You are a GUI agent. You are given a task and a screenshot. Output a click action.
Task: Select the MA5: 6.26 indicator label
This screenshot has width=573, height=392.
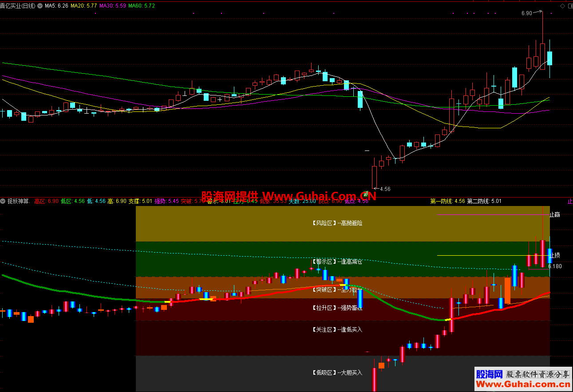(57, 6)
